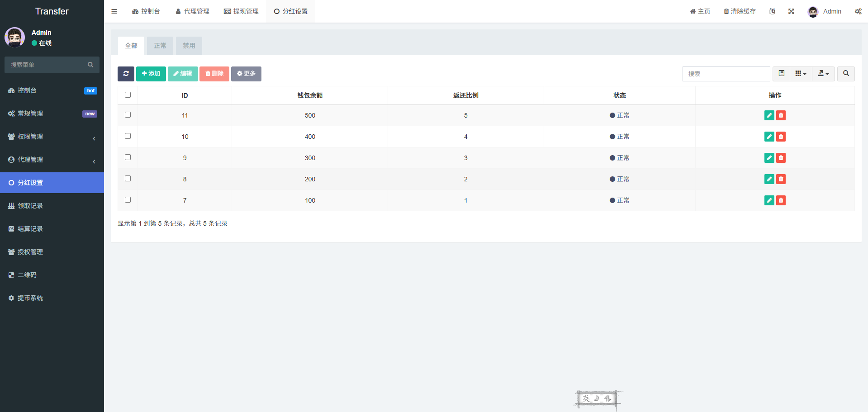Viewport: 868px width, 412px height.
Task: Check the row checkbox for ID 9
Action: [x=128, y=157]
